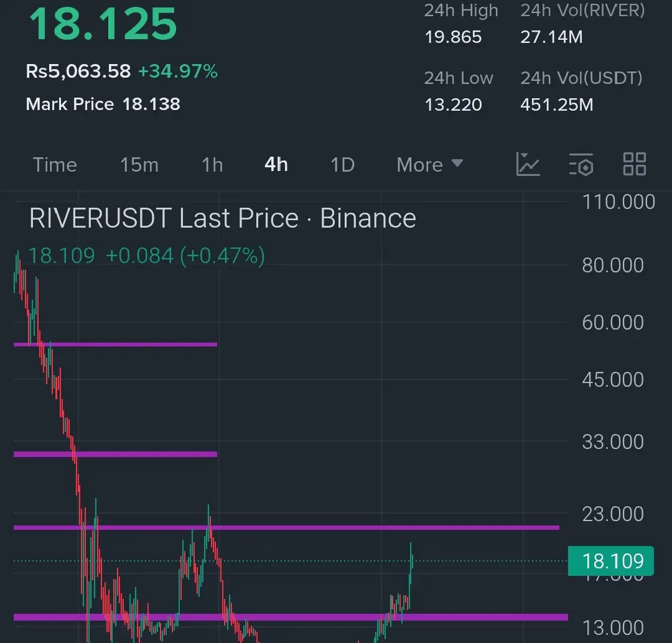Switch to the 1D interval
This screenshot has width=672, height=643.
tap(342, 165)
